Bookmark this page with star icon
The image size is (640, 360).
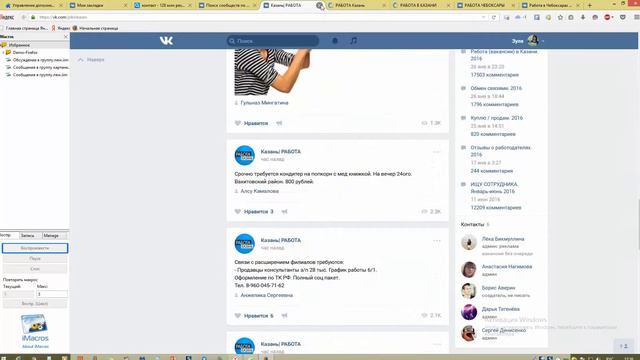pos(560,17)
